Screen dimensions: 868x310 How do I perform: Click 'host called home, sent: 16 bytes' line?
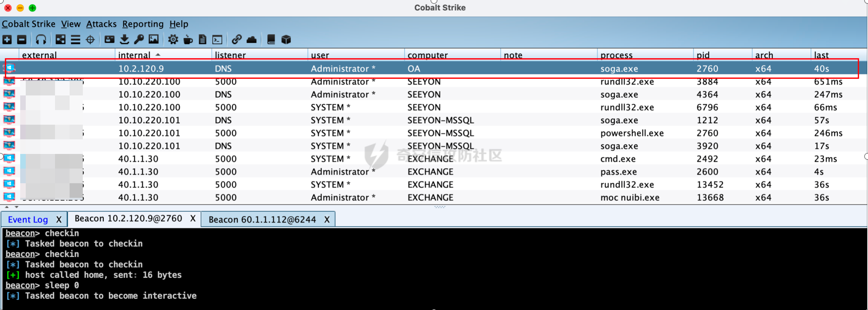94,275
